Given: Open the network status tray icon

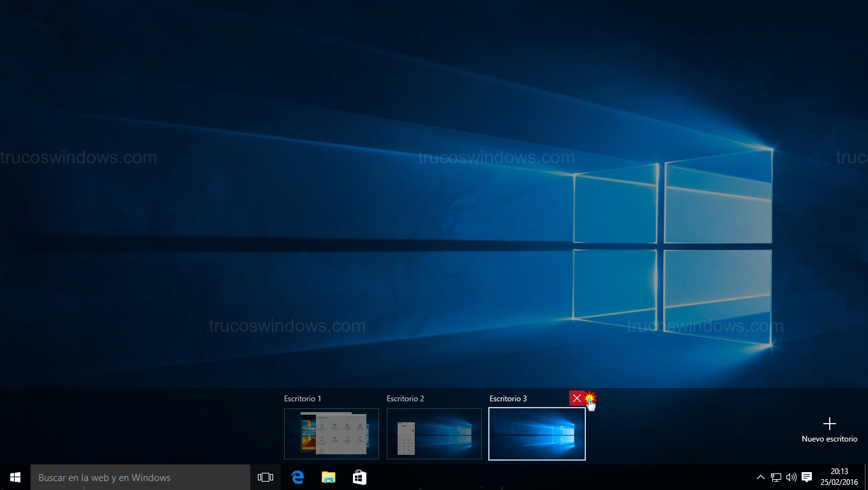Looking at the screenshot, I should point(776,477).
